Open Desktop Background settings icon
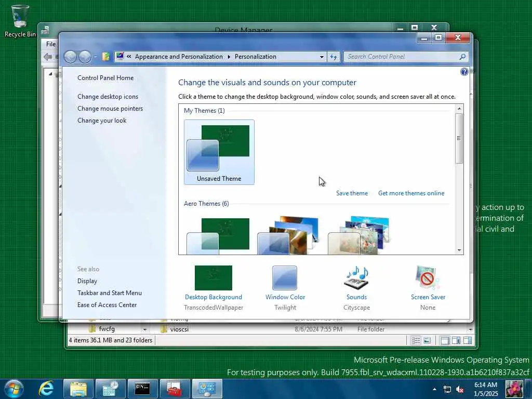The image size is (532, 399). coord(214,278)
